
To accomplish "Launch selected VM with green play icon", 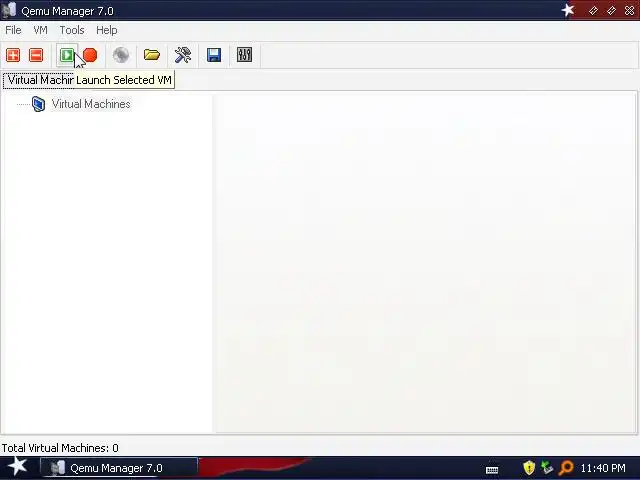I will tap(67, 55).
